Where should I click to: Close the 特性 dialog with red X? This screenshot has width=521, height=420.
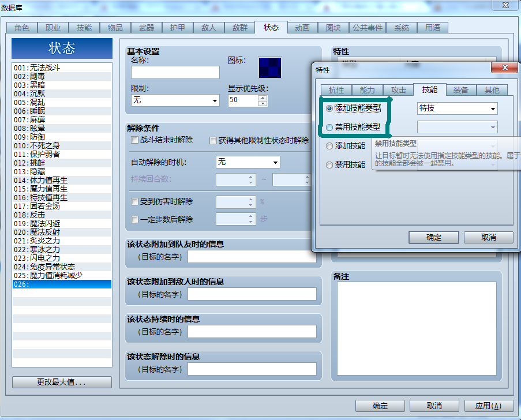pos(504,67)
